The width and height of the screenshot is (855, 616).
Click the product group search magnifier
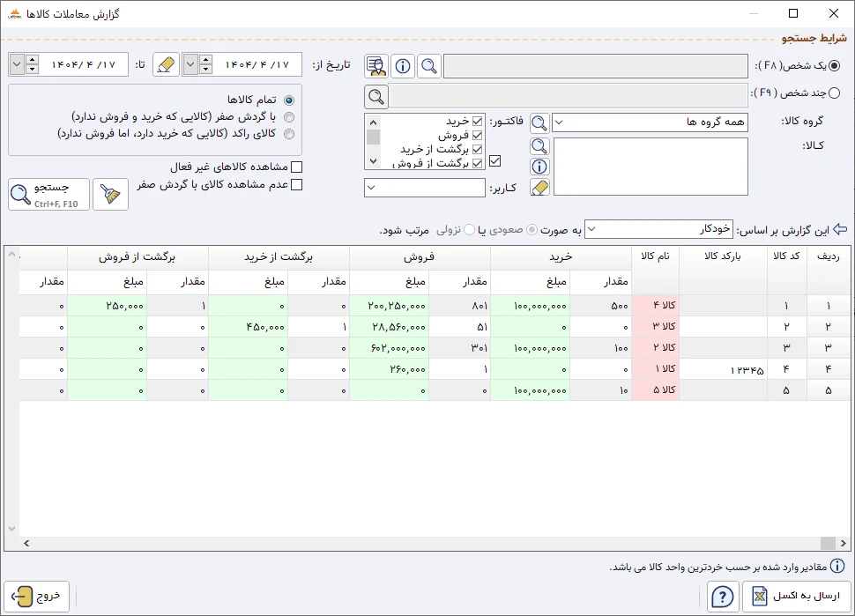539,122
